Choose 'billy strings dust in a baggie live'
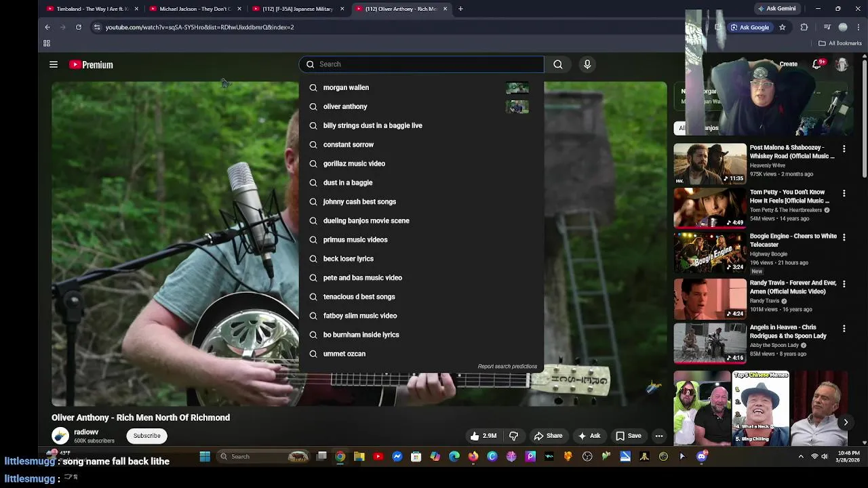 coord(421,125)
